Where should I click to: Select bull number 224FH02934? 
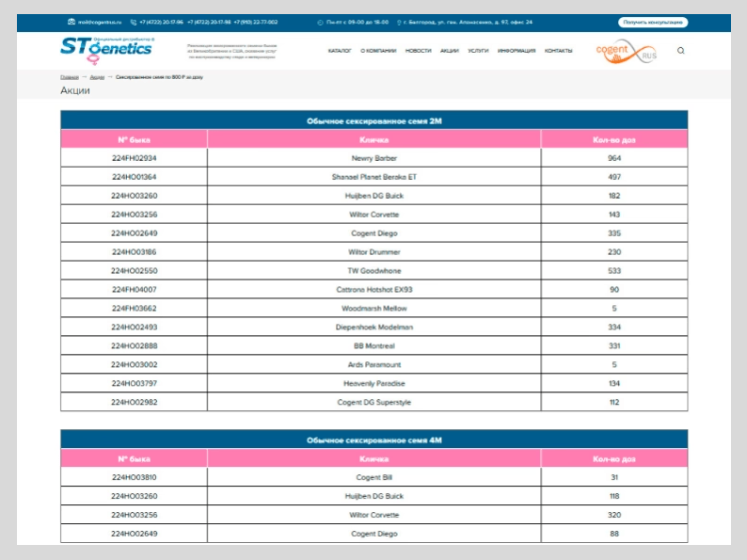(135, 158)
